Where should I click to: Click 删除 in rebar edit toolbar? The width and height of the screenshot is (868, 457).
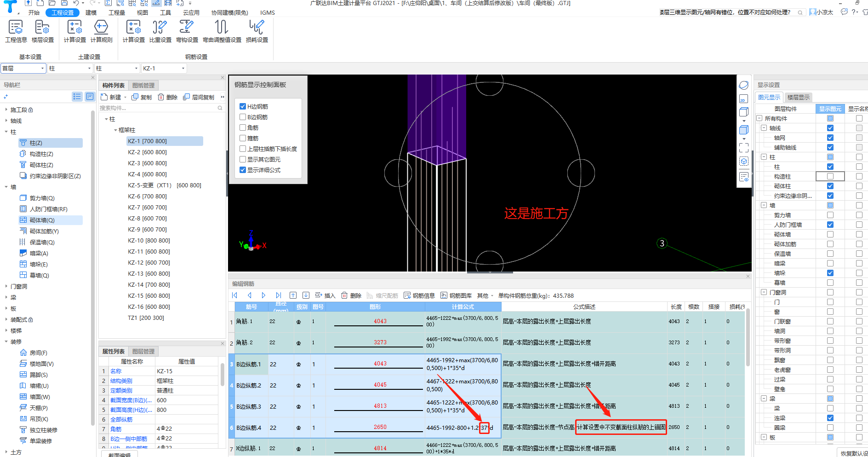351,295
